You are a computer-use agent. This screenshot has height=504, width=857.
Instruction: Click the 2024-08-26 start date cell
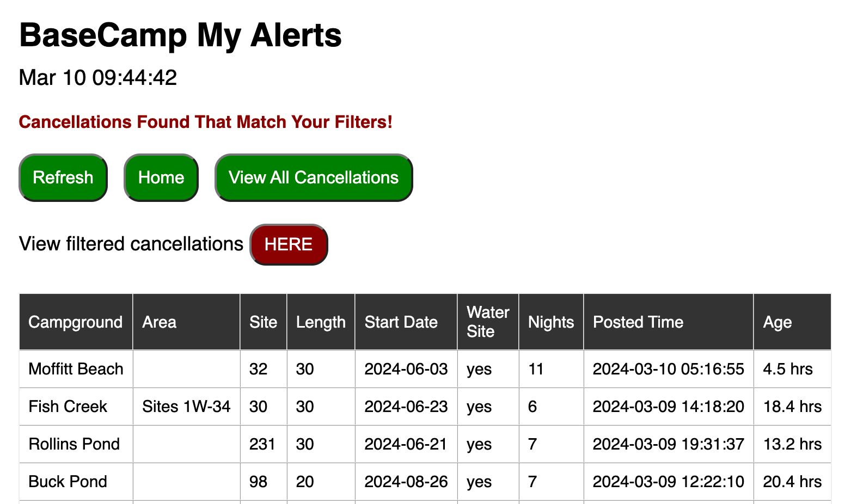[x=406, y=482]
